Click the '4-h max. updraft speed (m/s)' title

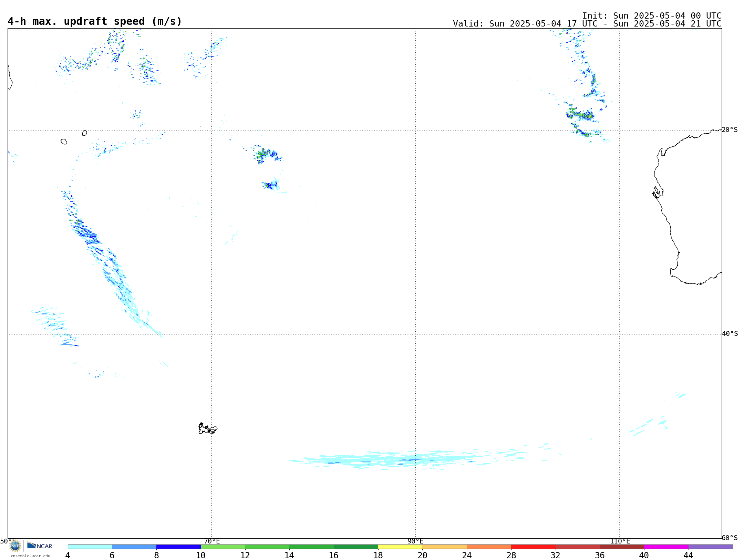(95, 21)
